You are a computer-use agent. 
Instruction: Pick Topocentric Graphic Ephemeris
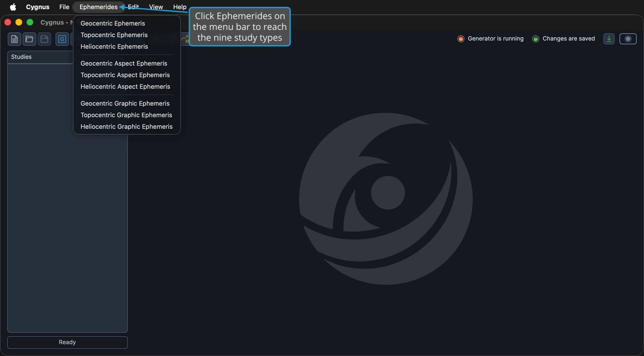(x=127, y=115)
